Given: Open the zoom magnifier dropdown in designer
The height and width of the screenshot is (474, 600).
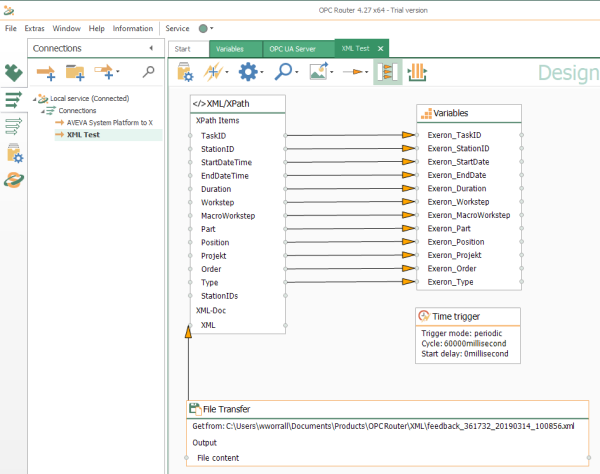Looking at the screenshot, I should click(287, 72).
